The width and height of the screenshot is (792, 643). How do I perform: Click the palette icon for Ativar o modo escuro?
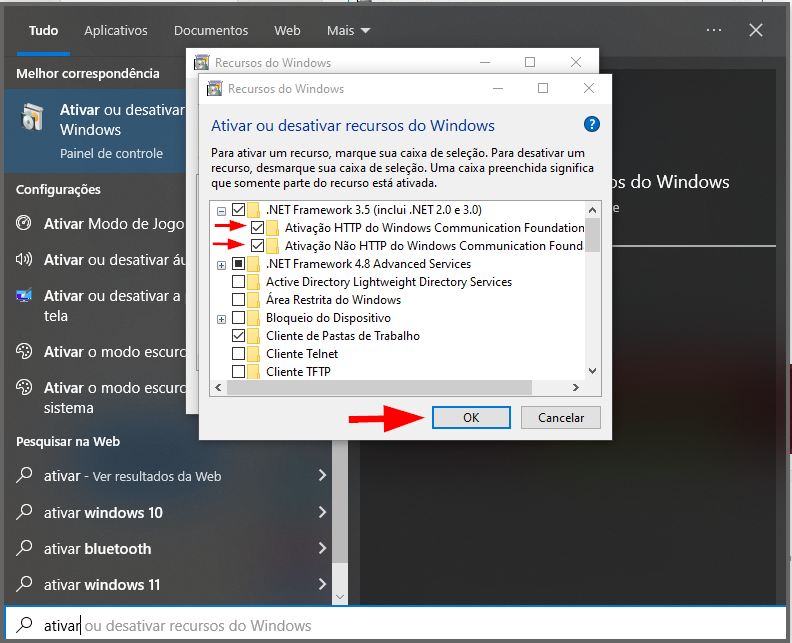pyautogui.click(x=24, y=351)
